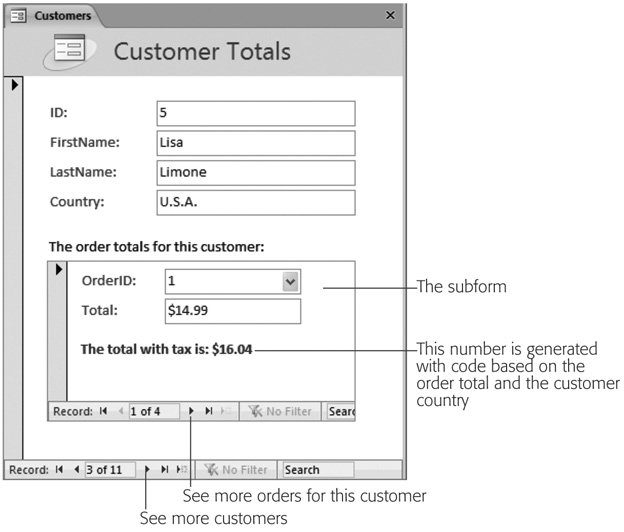Click the main form record selector arrow
The height and width of the screenshot is (532, 624).
click(x=15, y=84)
